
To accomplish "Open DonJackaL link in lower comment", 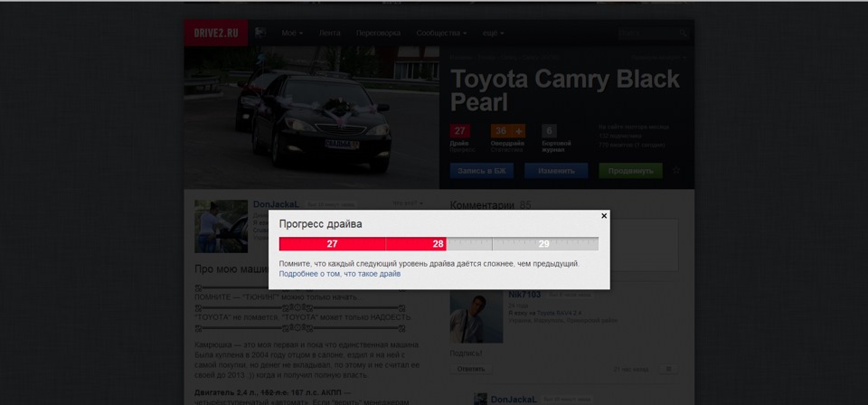I will tap(514, 400).
